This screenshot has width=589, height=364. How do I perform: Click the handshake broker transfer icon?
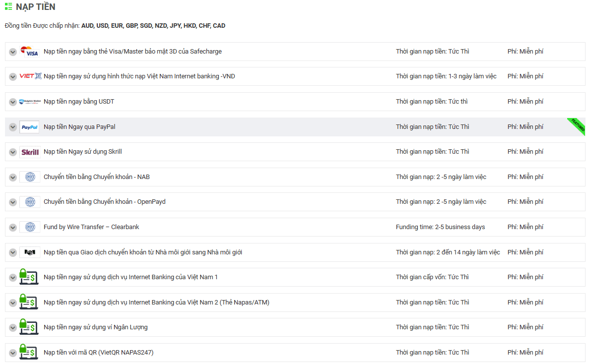pyautogui.click(x=30, y=252)
